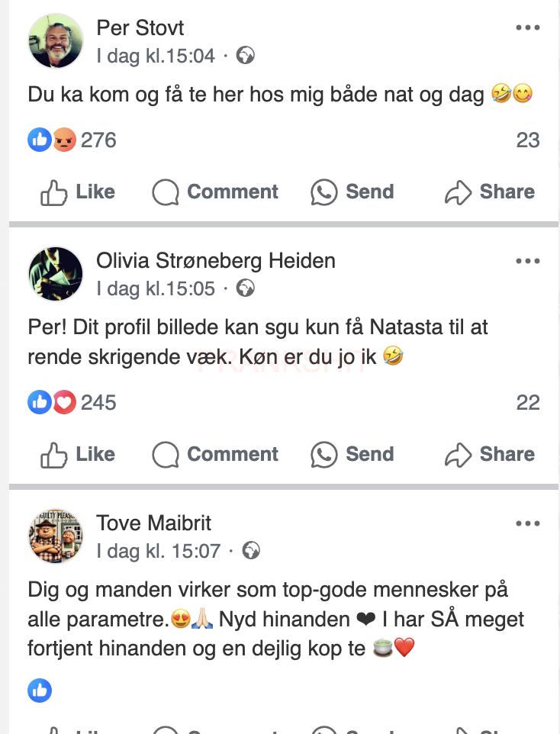Open more options for Tove Maibrit's post

[527, 523]
